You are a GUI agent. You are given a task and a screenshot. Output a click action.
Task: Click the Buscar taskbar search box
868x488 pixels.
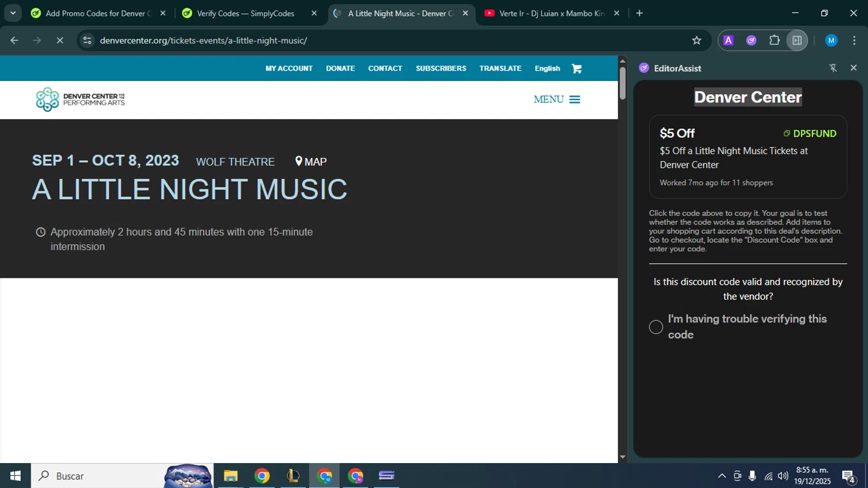pyautogui.click(x=122, y=476)
